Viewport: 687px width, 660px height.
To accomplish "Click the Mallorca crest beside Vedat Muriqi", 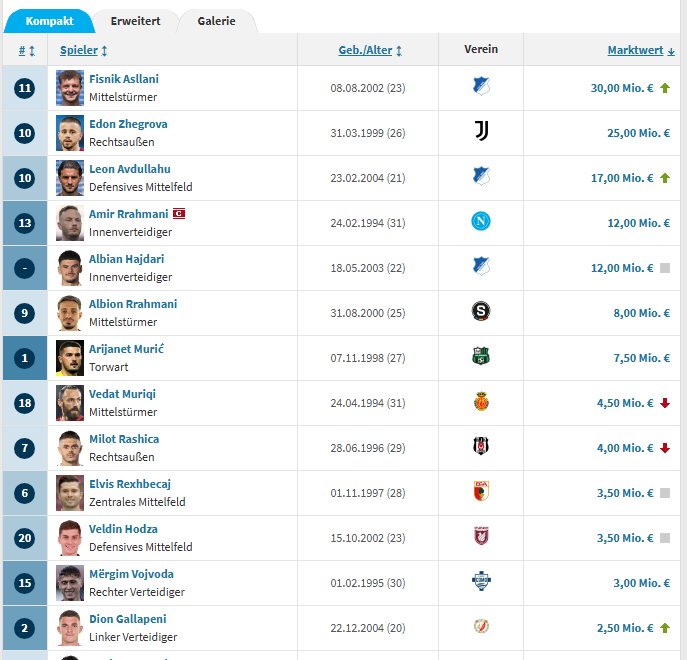I will (481, 403).
